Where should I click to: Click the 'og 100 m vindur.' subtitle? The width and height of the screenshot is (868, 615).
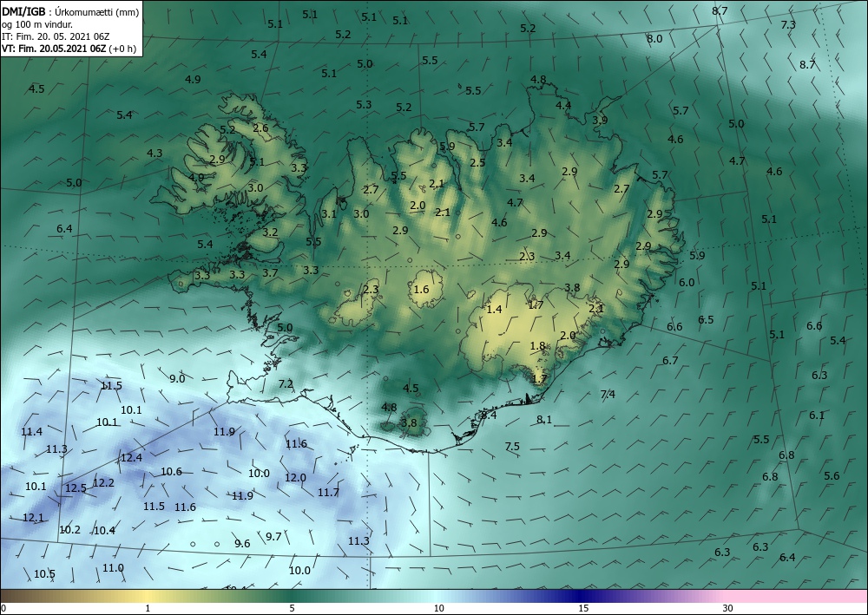coord(37,24)
